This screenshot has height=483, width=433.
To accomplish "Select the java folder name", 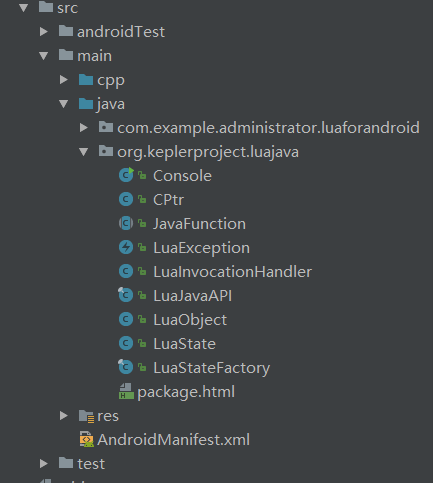I will (x=111, y=105).
